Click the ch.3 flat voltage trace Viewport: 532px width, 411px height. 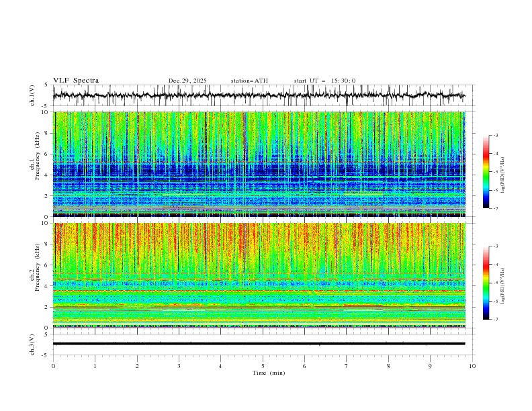point(259,344)
